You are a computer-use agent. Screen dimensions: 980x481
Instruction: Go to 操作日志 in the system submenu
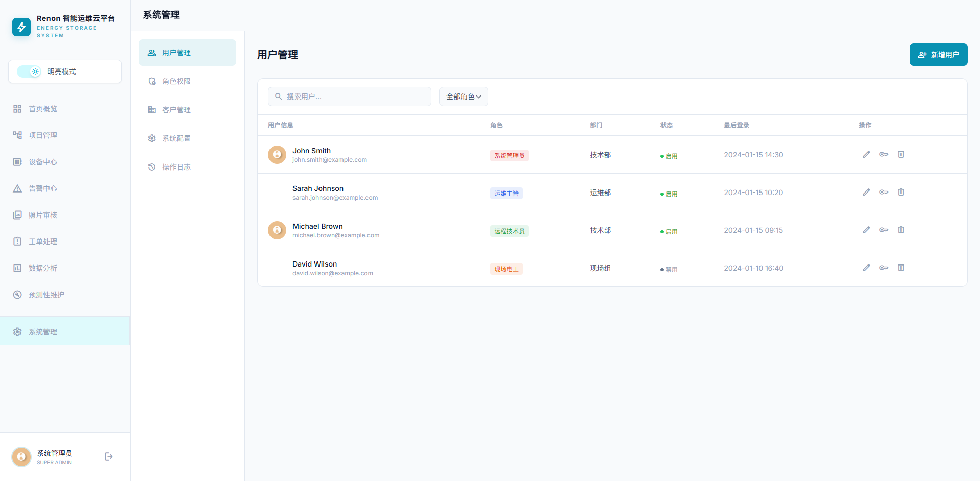click(x=177, y=167)
